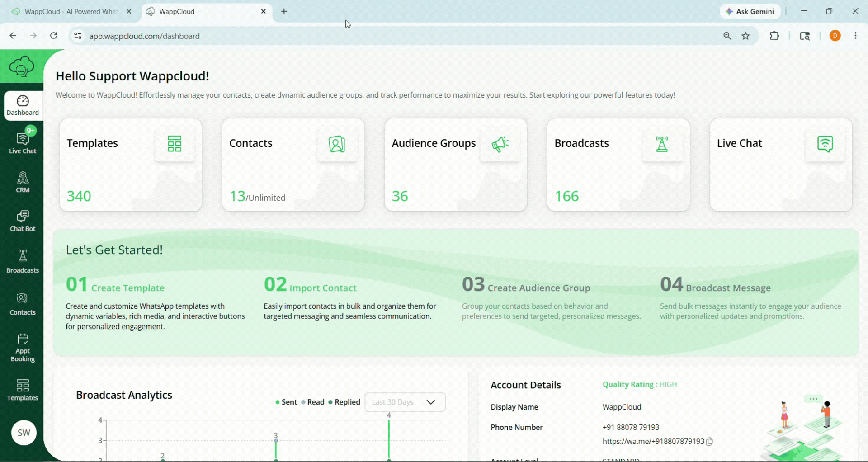Viewport: 868px width, 462px height.
Task: Open the Last 30 Days dropdown
Action: click(405, 402)
